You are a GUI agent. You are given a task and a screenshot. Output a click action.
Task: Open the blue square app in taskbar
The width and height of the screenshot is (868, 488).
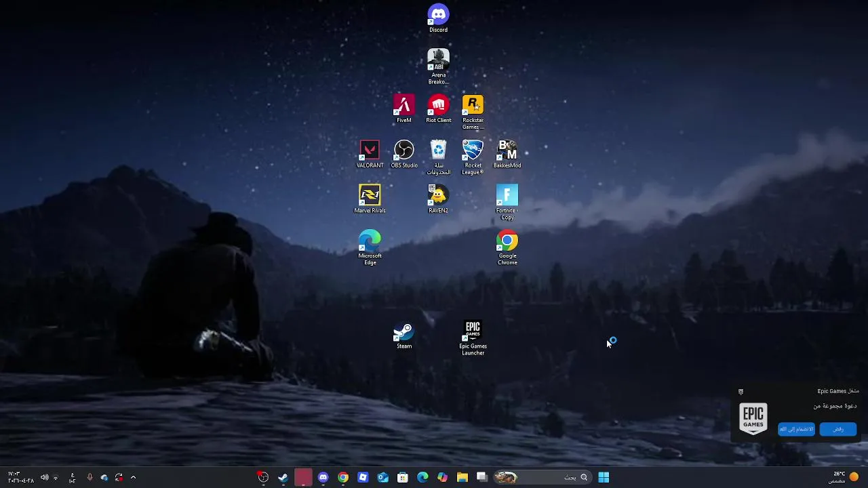tap(363, 477)
